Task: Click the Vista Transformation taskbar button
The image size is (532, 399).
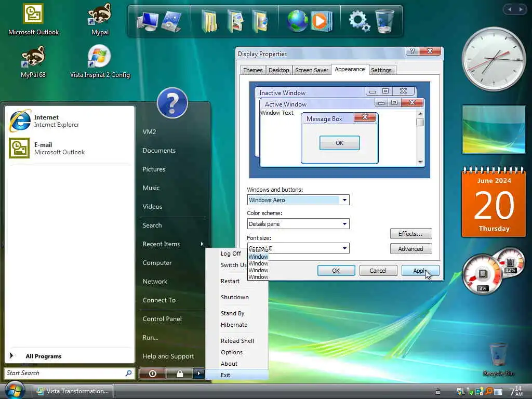Action: pyautogui.click(x=73, y=391)
